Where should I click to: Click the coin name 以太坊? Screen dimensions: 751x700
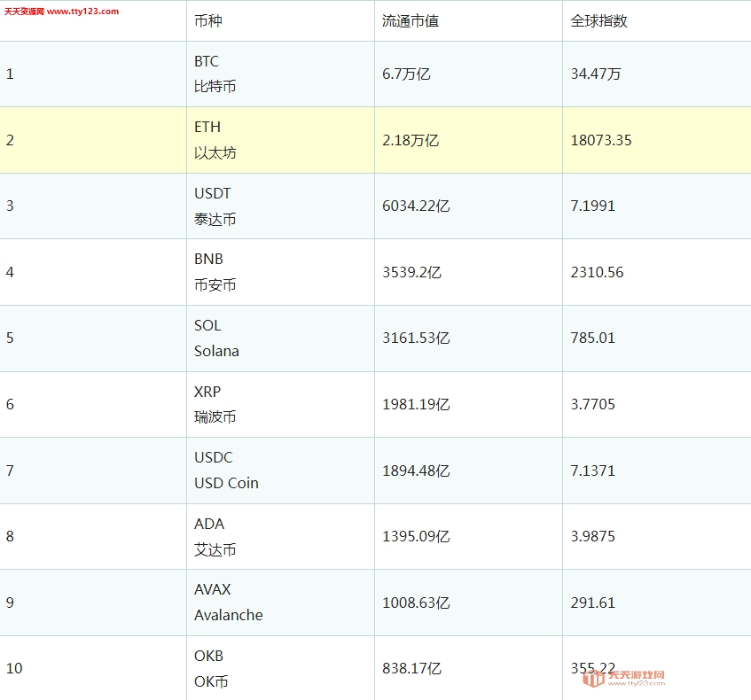pos(215,153)
